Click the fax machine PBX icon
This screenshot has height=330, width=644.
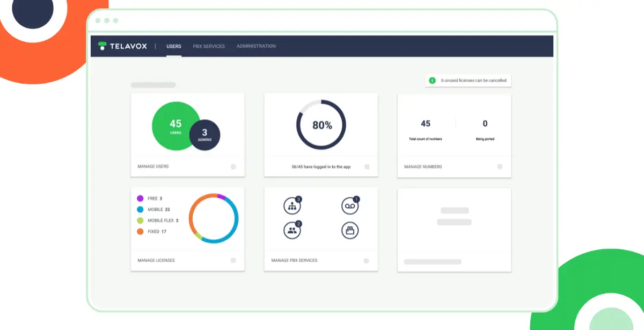[350, 231]
